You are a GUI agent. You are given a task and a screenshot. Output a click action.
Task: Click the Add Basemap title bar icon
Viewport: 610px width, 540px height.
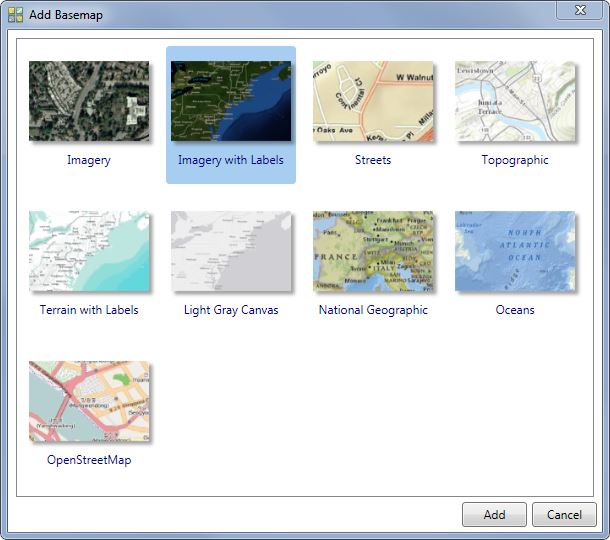(x=16, y=15)
